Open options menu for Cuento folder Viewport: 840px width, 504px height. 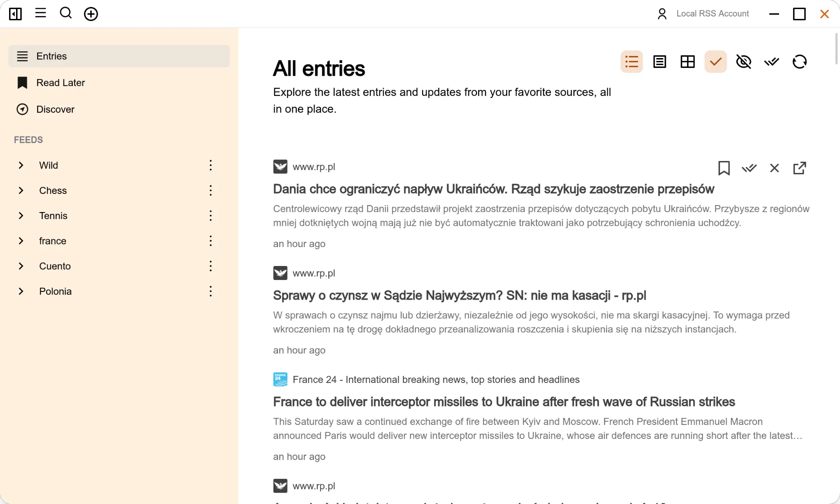coord(210,266)
